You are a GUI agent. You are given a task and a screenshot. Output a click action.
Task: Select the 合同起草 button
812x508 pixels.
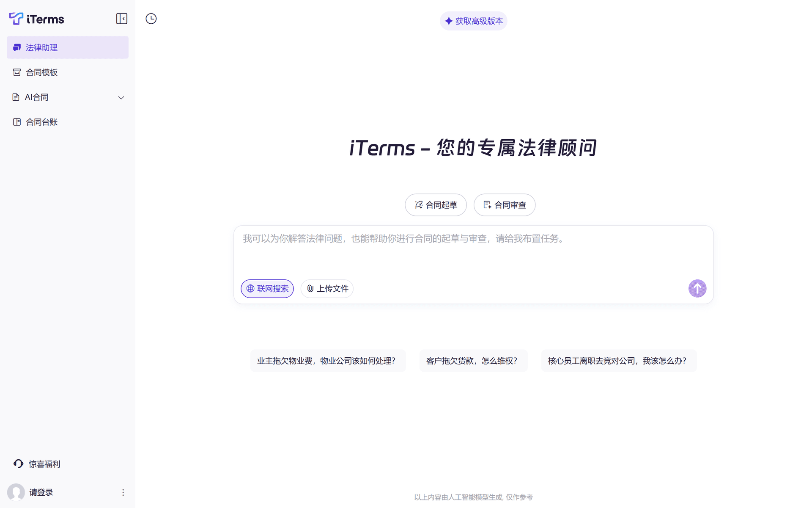(x=436, y=205)
